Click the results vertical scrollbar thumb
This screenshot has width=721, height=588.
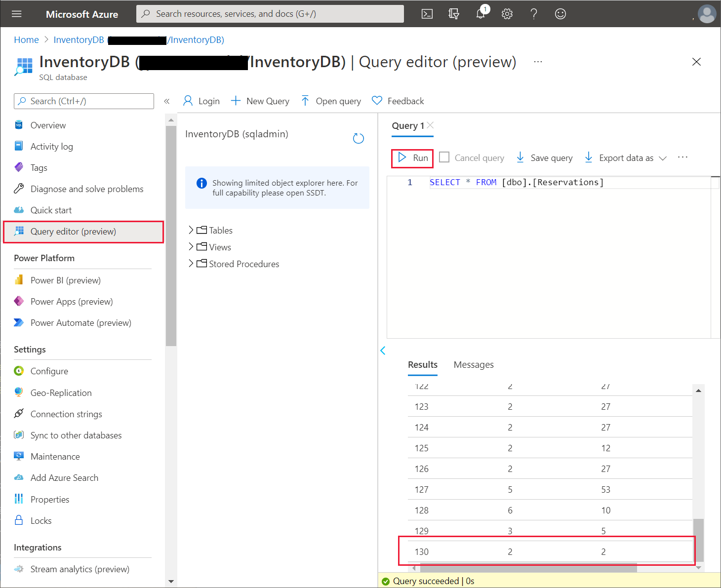tap(698, 540)
